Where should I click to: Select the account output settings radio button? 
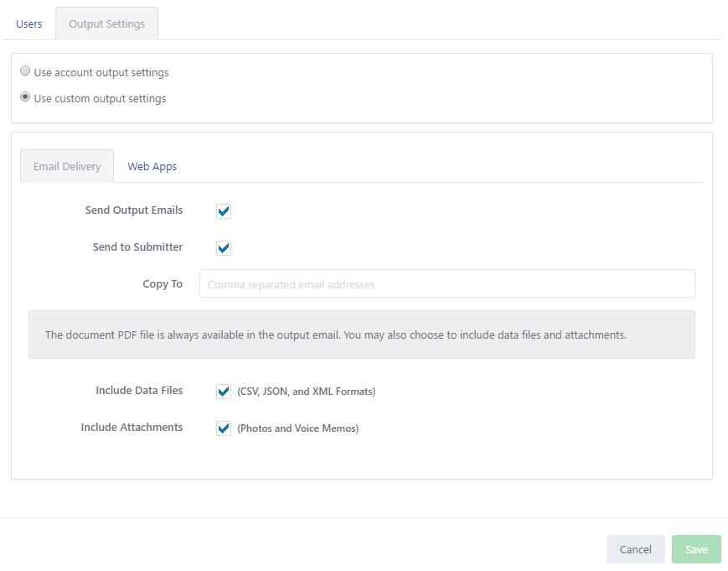tap(25, 71)
